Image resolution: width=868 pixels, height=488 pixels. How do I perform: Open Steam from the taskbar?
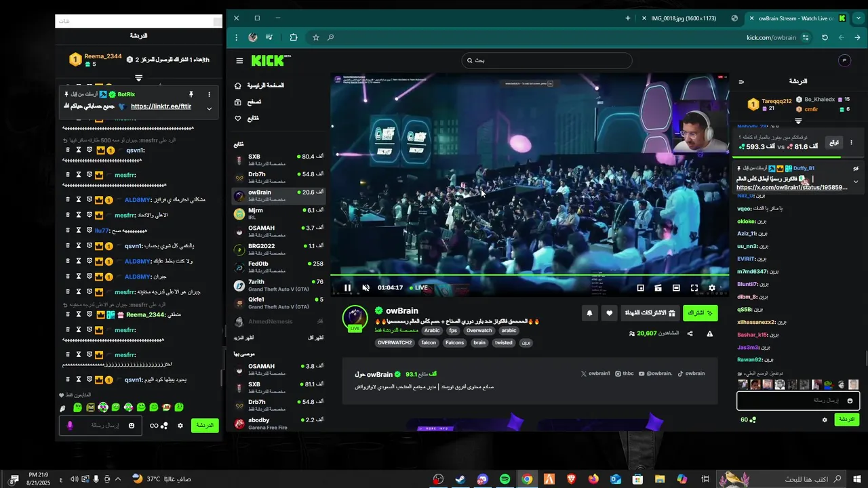pyautogui.click(x=460, y=479)
